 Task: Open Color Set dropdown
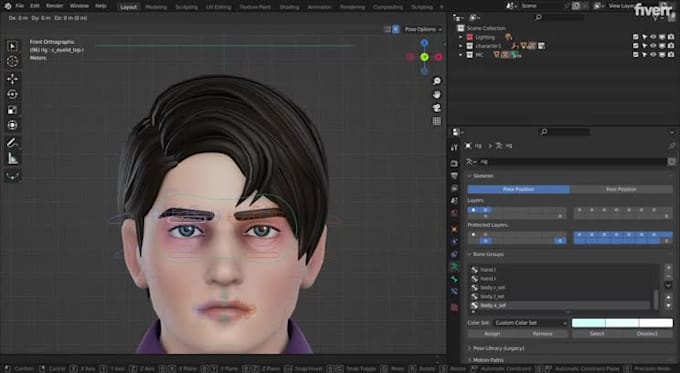click(531, 323)
